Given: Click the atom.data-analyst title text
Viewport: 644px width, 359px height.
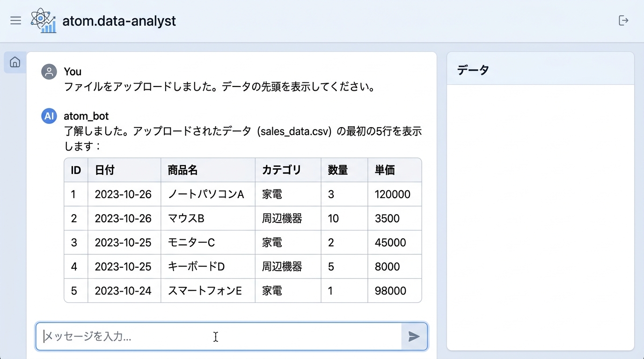Looking at the screenshot, I should pos(119,21).
